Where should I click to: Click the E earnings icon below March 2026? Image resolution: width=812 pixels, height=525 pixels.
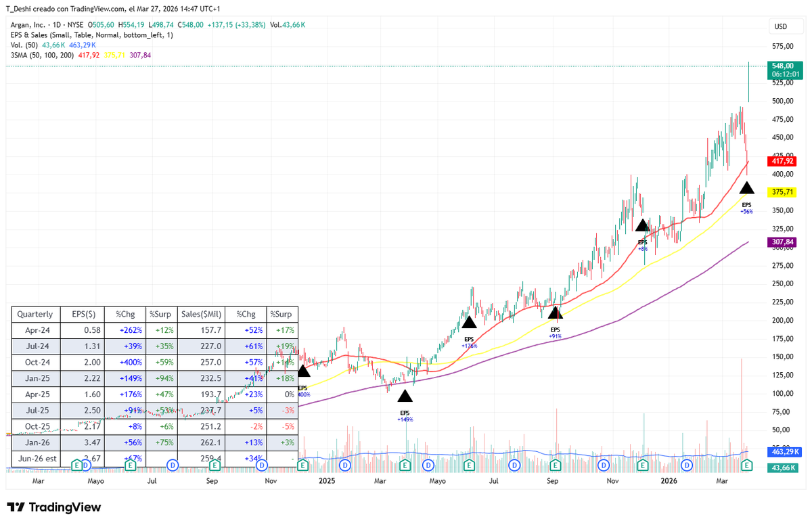click(x=746, y=465)
